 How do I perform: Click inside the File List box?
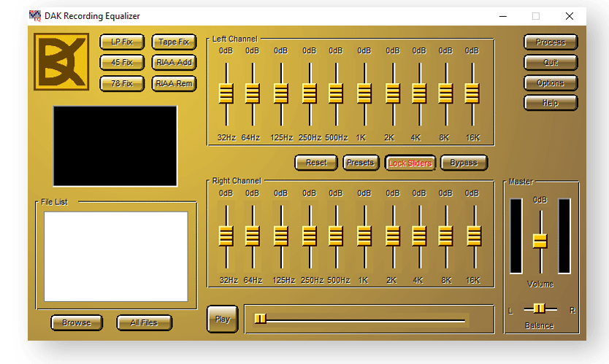tap(116, 257)
